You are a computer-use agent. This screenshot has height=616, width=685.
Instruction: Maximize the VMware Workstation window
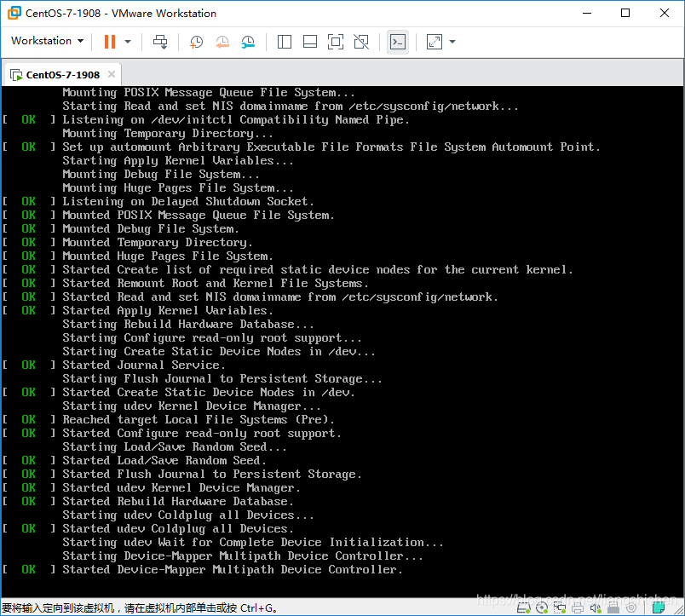pyautogui.click(x=625, y=13)
